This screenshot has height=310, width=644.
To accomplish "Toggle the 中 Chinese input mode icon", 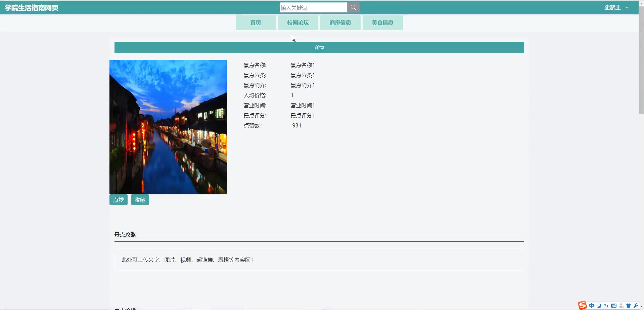I will [592, 306].
